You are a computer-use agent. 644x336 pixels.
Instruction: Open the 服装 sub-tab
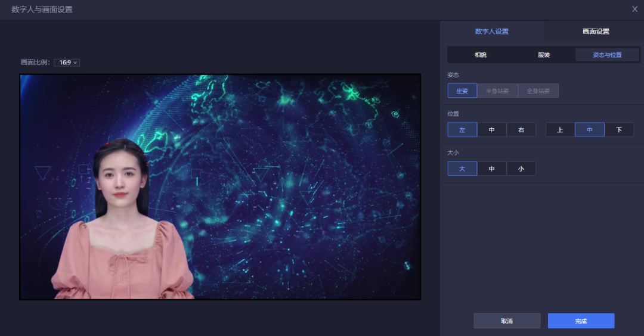pos(544,55)
